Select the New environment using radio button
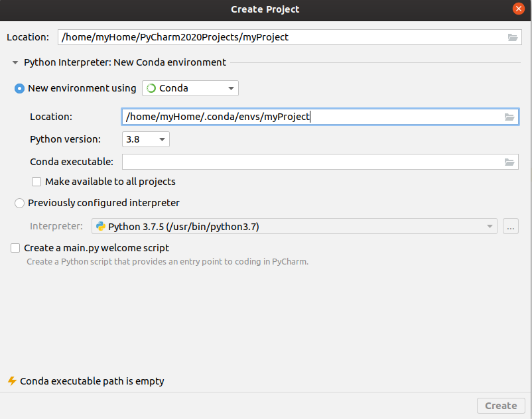532x419 pixels. pos(20,88)
